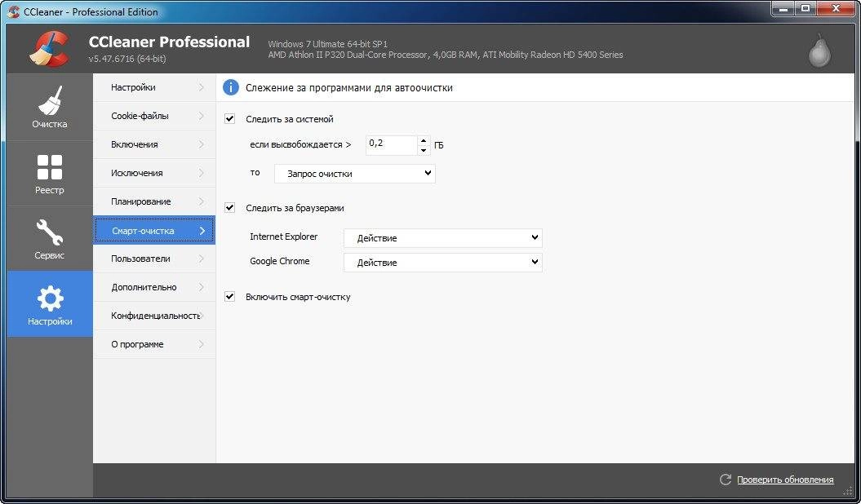The height and width of the screenshot is (504, 861).
Task: Click the CCleaner title bar app icon
Action: [14, 11]
